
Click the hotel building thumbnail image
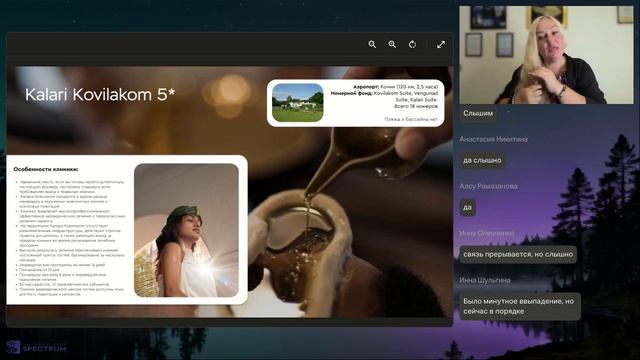coord(298,103)
